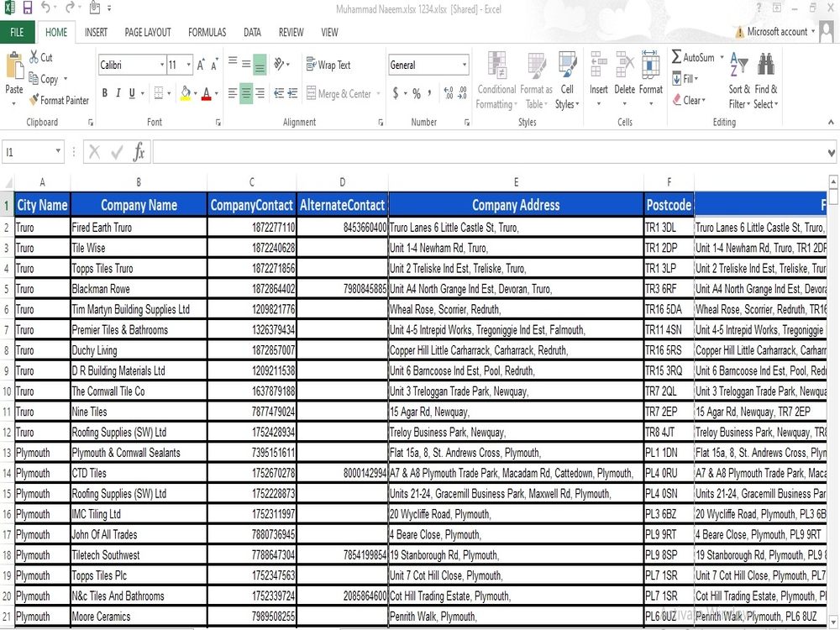Switch to the PAGE LAYOUT tab
Screen dimensions: 840x630
point(148,32)
